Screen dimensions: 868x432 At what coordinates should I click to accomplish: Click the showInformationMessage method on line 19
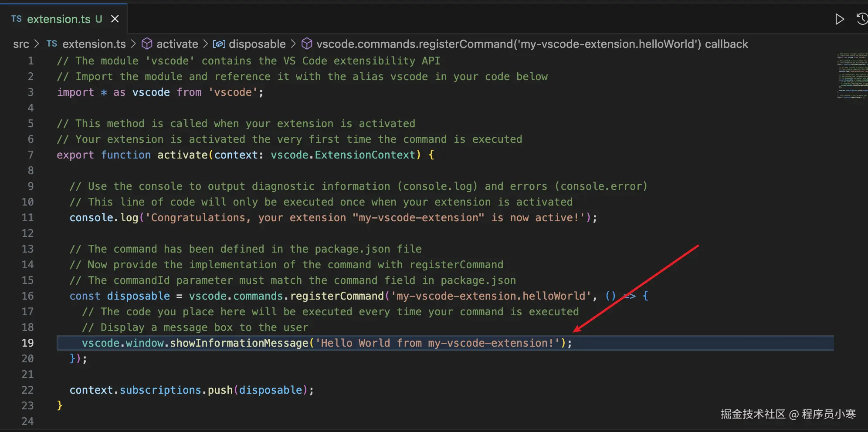239,343
